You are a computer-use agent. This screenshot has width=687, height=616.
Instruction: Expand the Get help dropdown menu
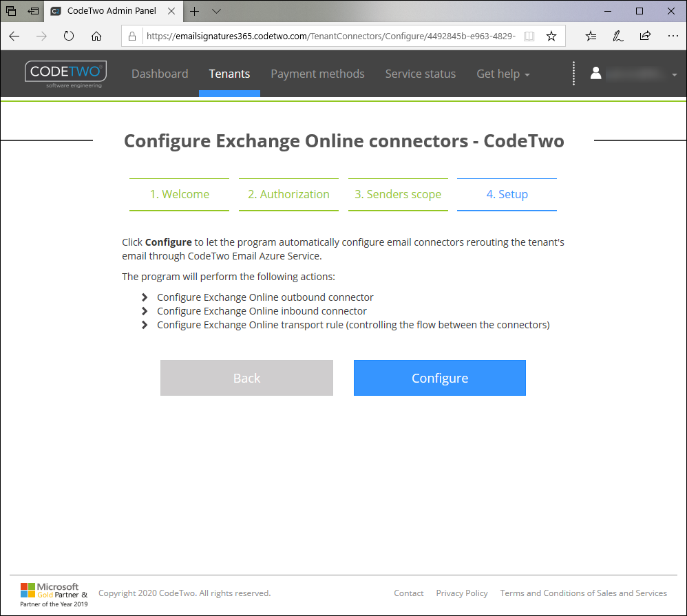click(503, 74)
